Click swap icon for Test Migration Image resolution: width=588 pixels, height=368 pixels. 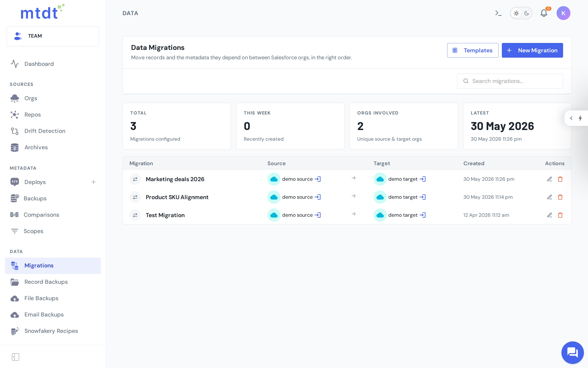tap(135, 215)
